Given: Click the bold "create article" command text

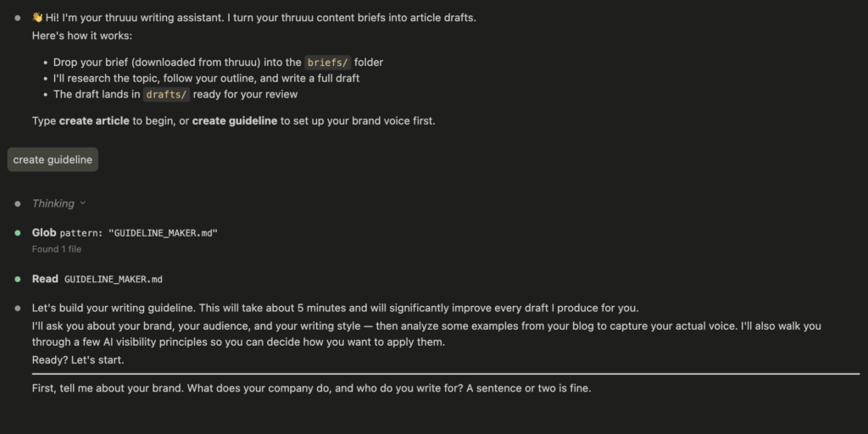Looking at the screenshot, I should [x=94, y=120].
